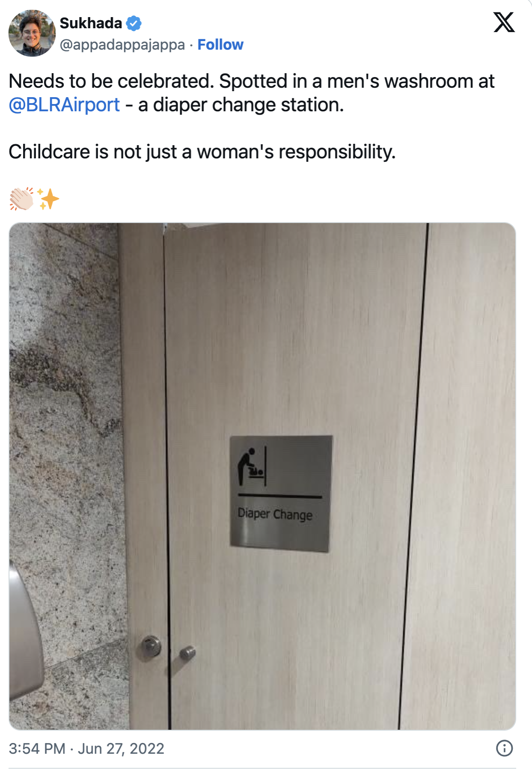Open the tweet info icon
The height and width of the screenshot is (773, 532).
tap(504, 748)
